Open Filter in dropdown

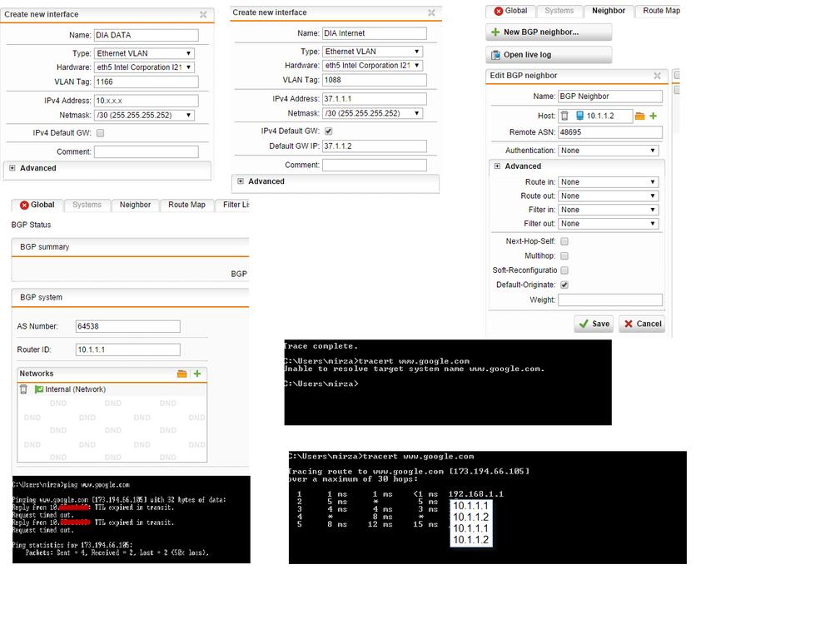(608, 210)
